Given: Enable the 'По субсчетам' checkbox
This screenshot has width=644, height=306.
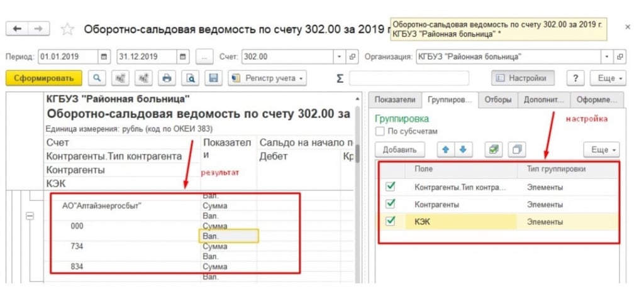Looking at the screenshot, I should [379, 131].
